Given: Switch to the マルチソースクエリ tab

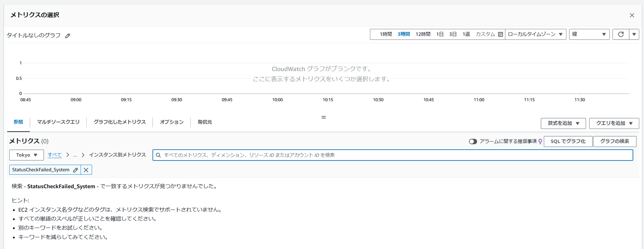Looking at the screenshot, I should tap(58, 122).
